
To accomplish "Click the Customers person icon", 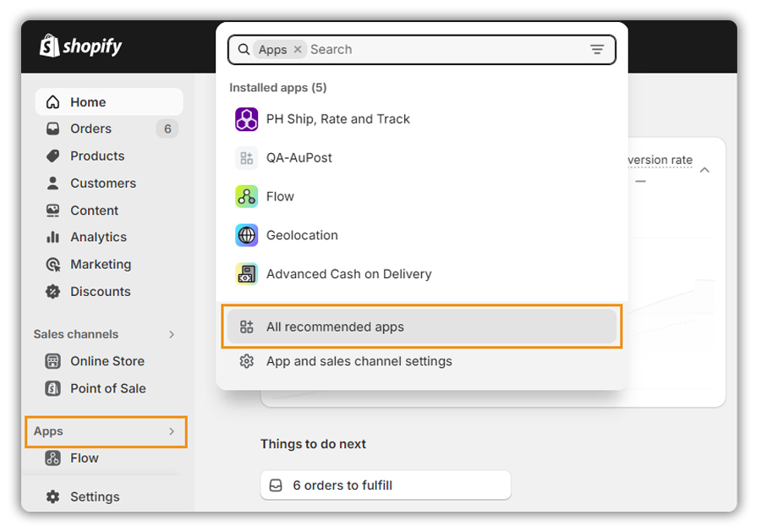I will (53, 183).
